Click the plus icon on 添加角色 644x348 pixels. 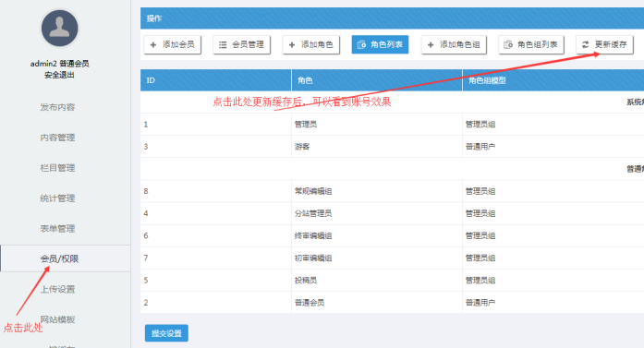292,44
